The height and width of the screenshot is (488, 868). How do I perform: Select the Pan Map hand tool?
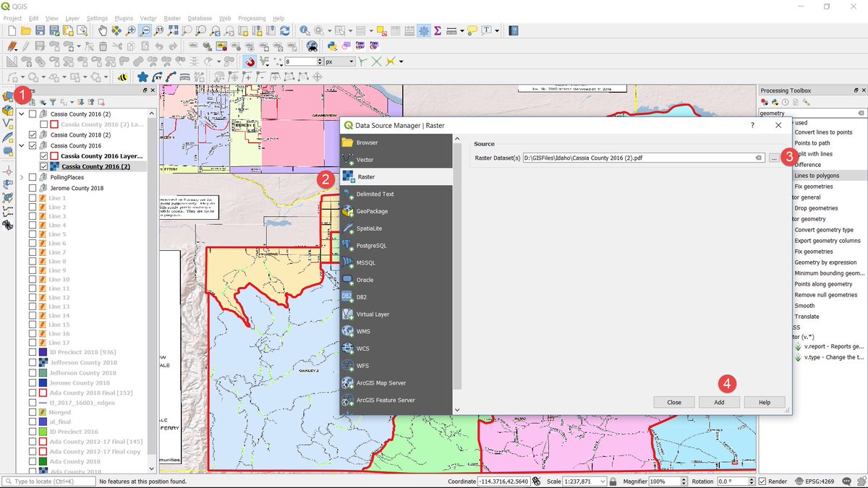[103, 30]
